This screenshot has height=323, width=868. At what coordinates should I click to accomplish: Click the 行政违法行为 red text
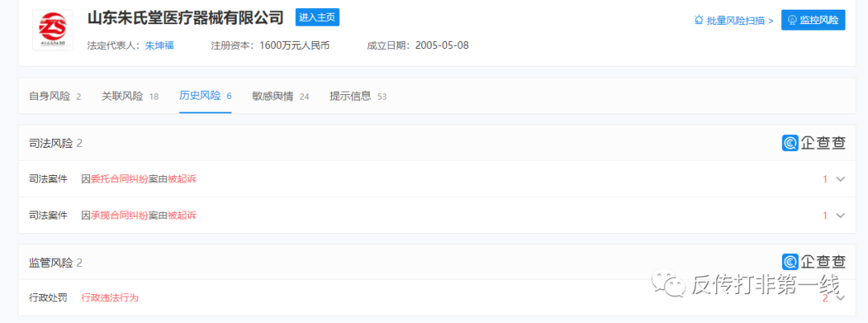point(109,297)
